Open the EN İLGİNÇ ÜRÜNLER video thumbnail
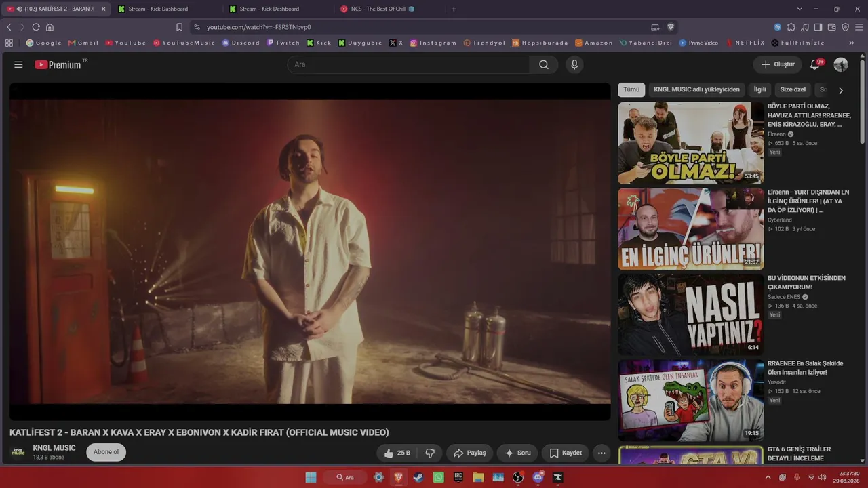This screenshot has height=488, width=868. 690,229
